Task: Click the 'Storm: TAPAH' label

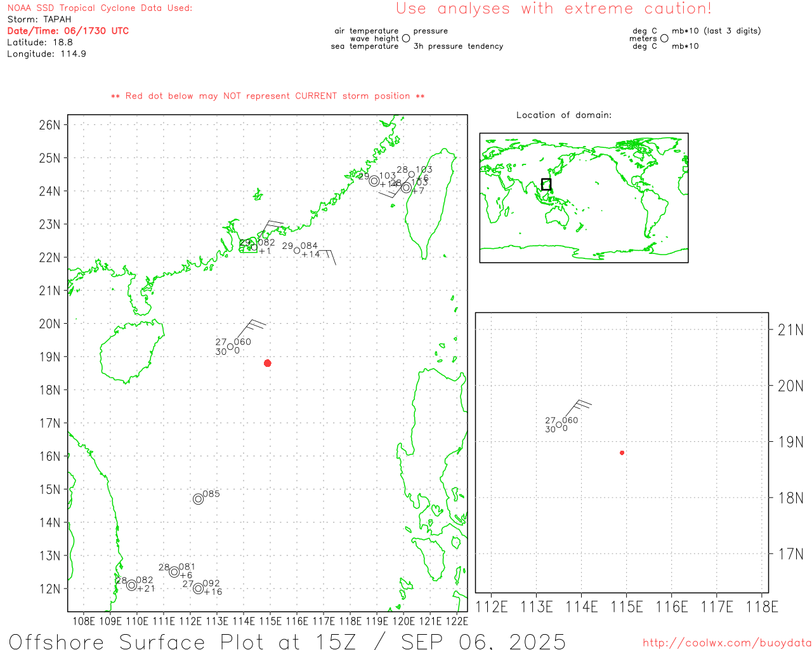Action: pyautogui.click(x=39, y=20)
